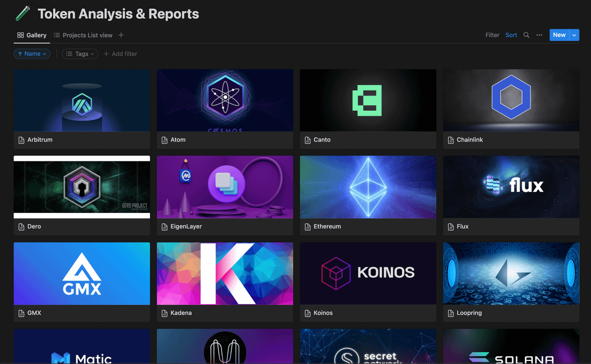
Task: Click Add filter
Action: click(120, 54)
